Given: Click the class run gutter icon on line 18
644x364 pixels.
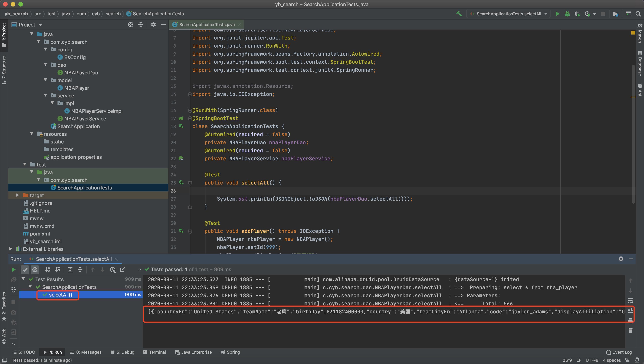Looking at the screenshot, I should (181, 126).
